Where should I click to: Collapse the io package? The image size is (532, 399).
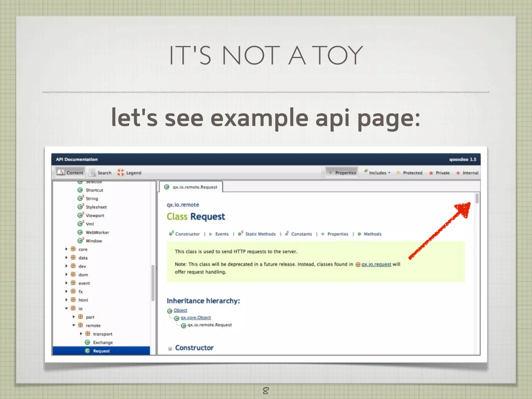coord(66,308)
